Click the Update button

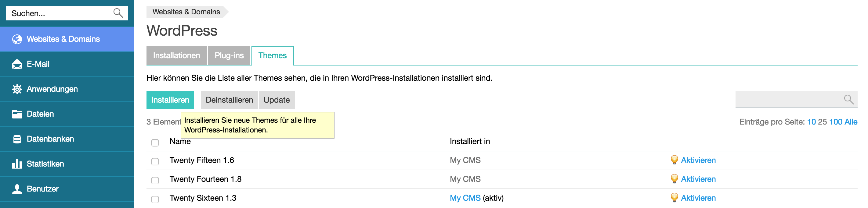pos(277,100)
